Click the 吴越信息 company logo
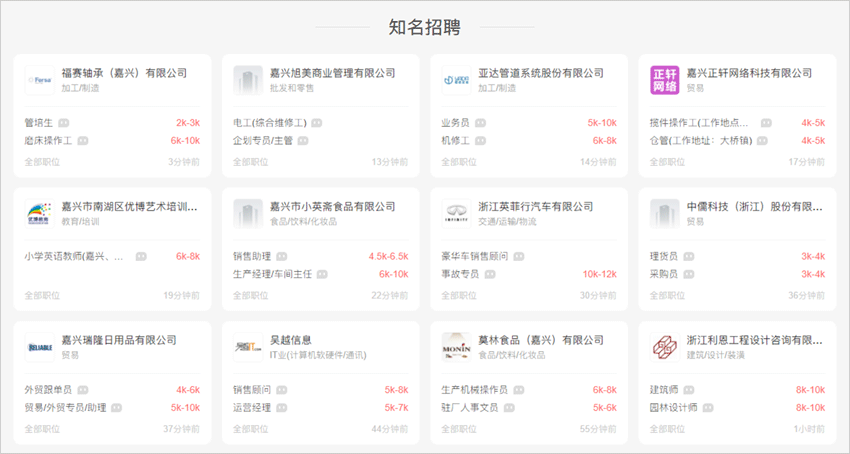 [248, 347]
